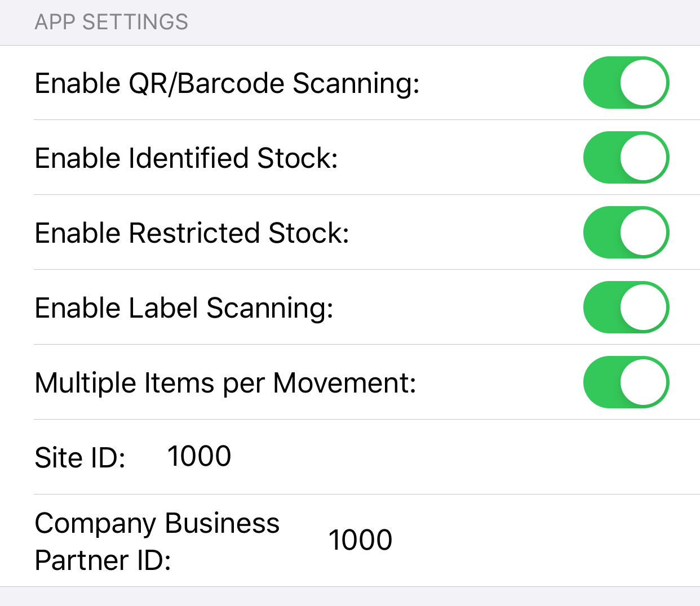
Task: Tap the 1000 value next to Site ID
Action: [x=200, y=456]
